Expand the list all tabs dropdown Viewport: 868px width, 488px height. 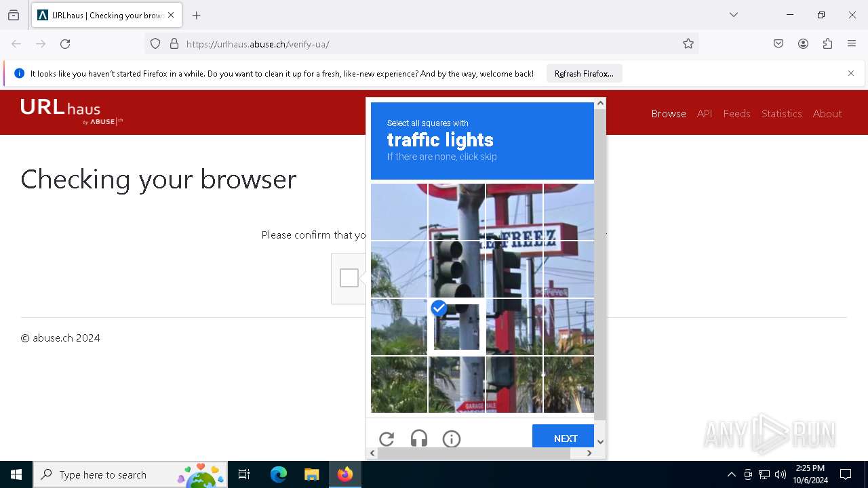[734, 15]
